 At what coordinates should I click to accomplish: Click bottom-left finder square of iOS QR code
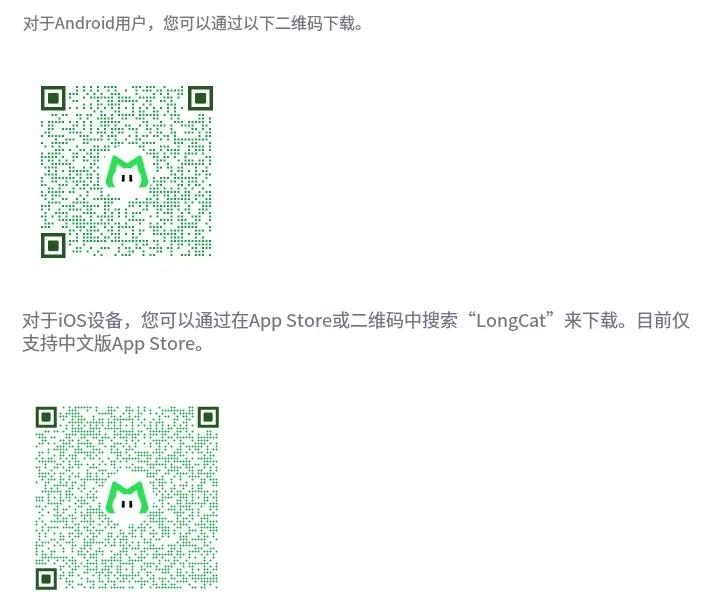point(47,579)
